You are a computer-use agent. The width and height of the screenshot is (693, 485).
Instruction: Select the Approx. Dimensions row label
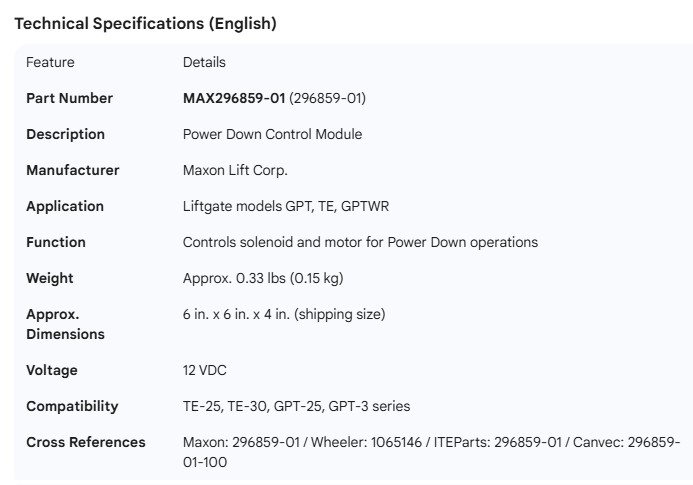[x=65, y=324]
